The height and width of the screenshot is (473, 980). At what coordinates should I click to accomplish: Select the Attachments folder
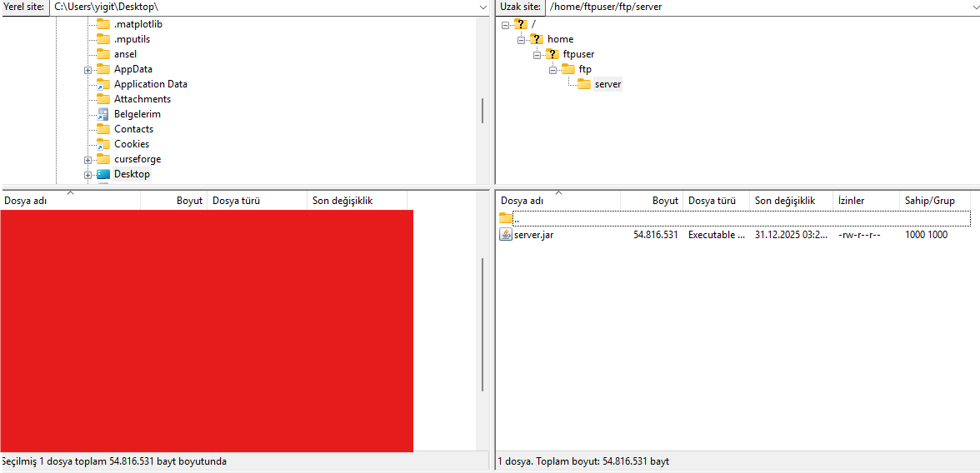tap(142, 99)
